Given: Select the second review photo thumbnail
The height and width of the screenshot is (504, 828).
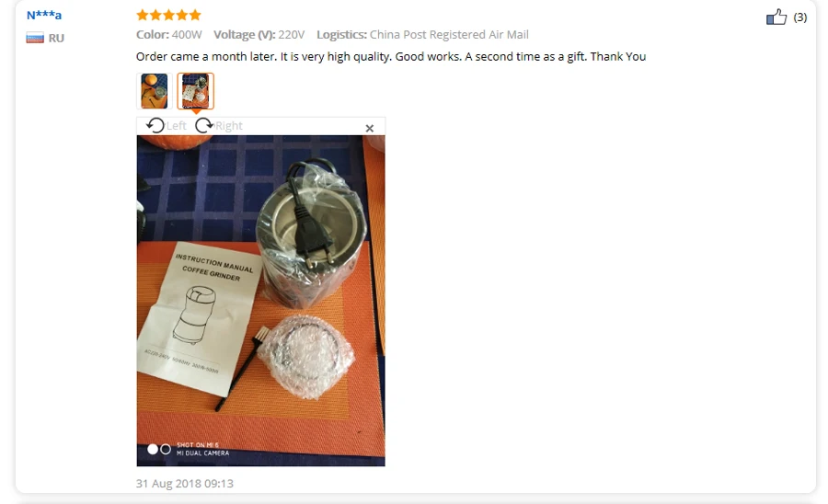Looking at the screenshot, I should [195, 91].
